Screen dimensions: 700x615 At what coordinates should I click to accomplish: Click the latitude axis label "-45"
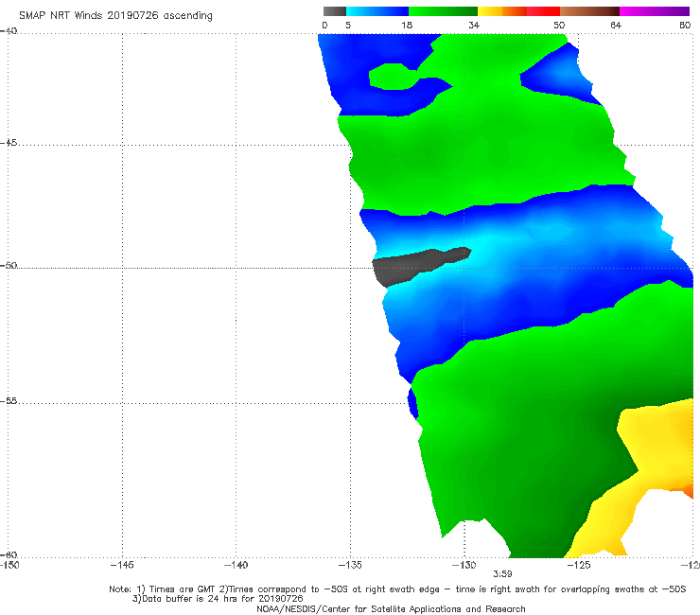9,143
